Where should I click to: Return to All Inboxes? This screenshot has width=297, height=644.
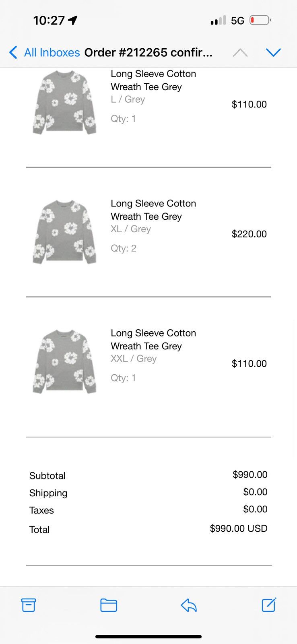pos(52,53)
